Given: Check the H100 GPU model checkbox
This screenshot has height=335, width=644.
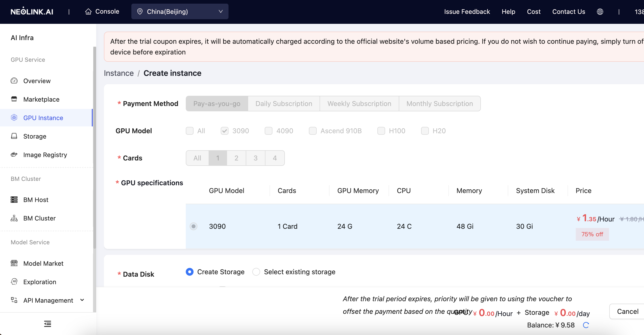Looking at the screenshot, I should click(x=381, y=131).
